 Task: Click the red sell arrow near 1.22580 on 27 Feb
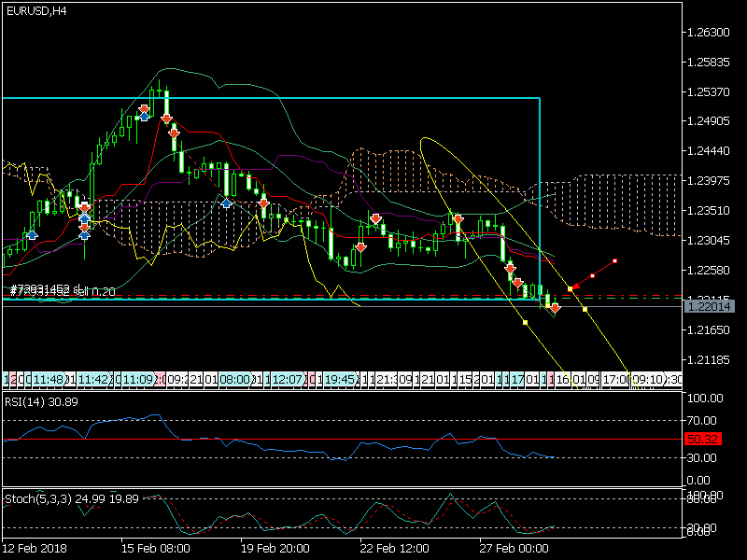510,269
